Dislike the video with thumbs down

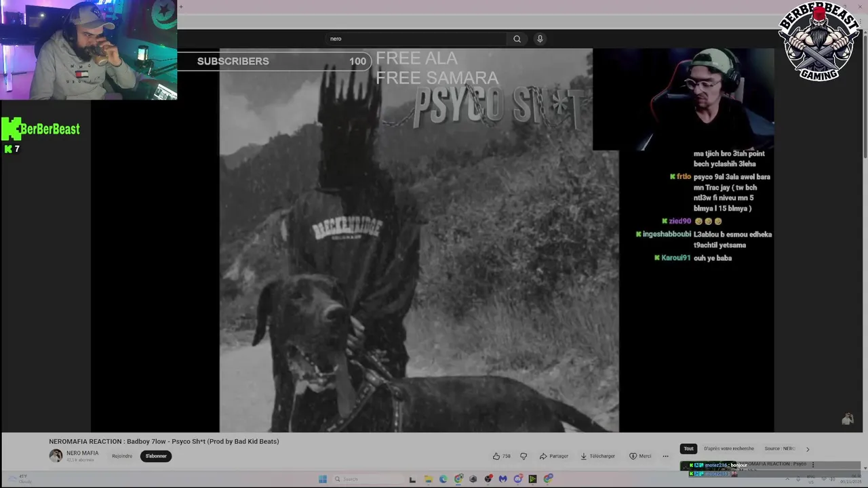524,456
